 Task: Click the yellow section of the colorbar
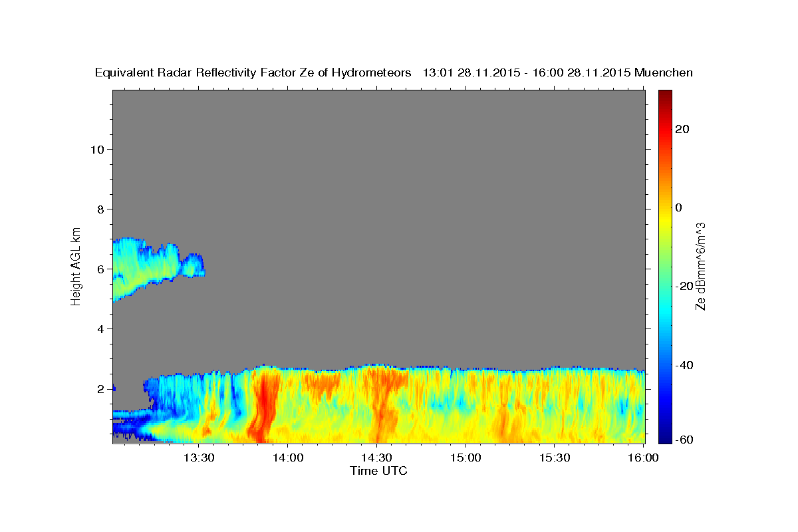[x=665, y=219]
